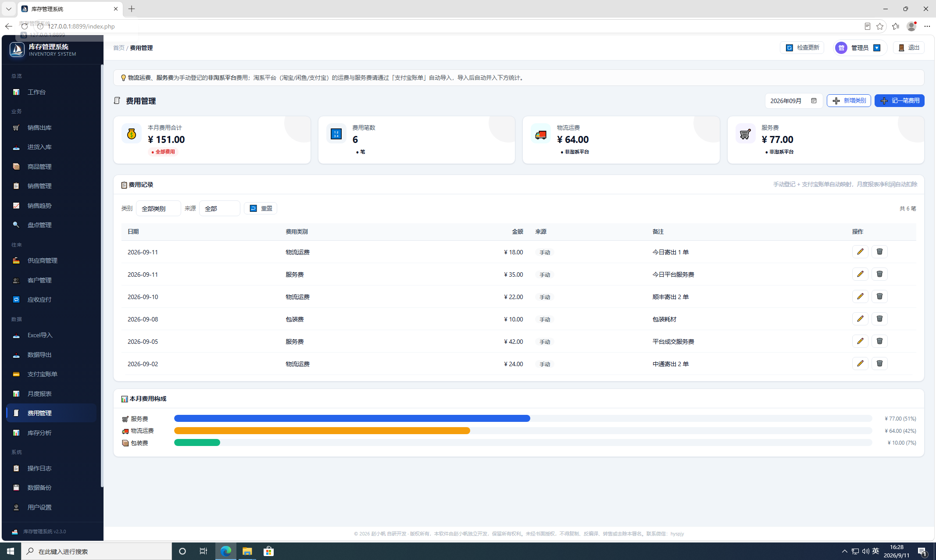Click the sidebar vertical scrollbar
Viewport: 936px width, 560px height.
click(x=102, y=275)
